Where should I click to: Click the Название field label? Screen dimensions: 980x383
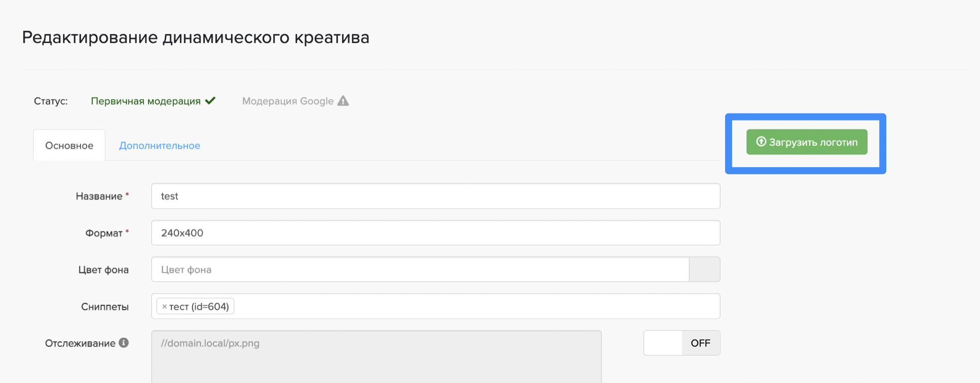click(99, 196)
